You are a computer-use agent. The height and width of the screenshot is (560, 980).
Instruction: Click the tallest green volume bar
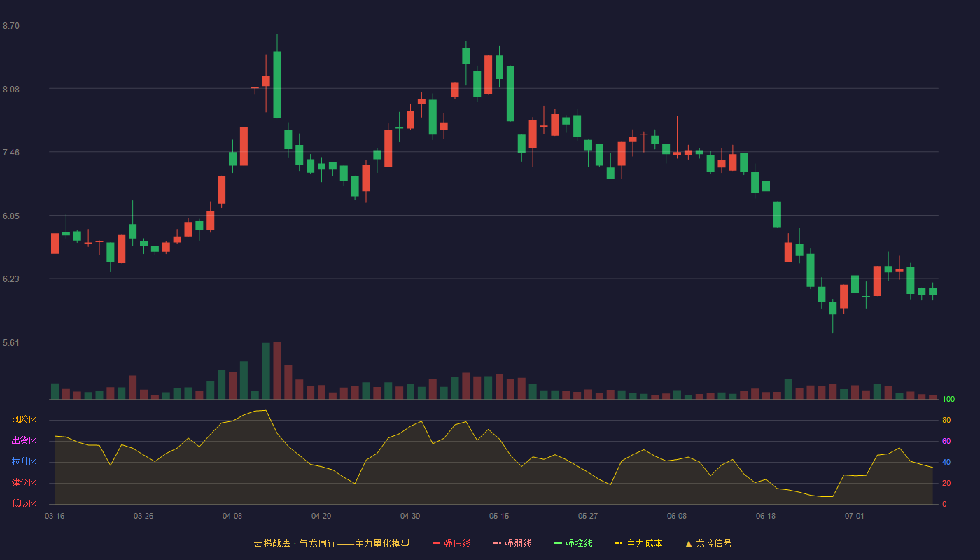[266, 371]
